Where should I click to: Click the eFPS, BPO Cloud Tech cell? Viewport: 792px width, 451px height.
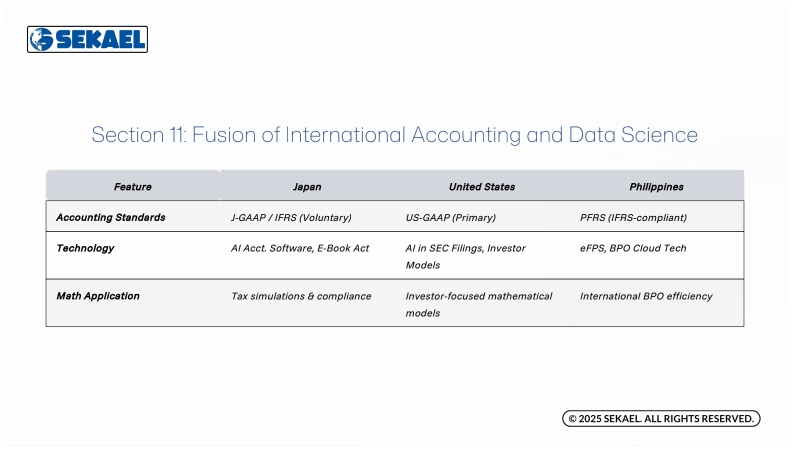coord(633,248)
